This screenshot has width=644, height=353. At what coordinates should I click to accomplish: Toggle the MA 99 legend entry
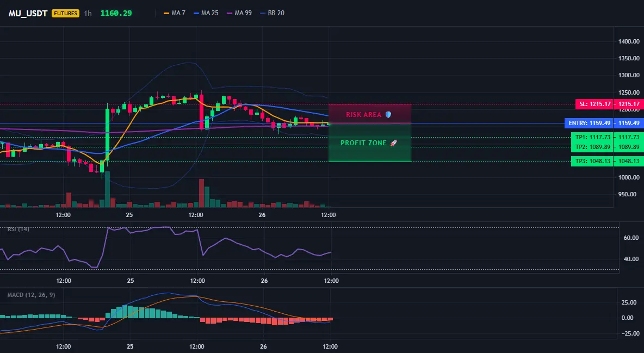[x=239, y=13]
